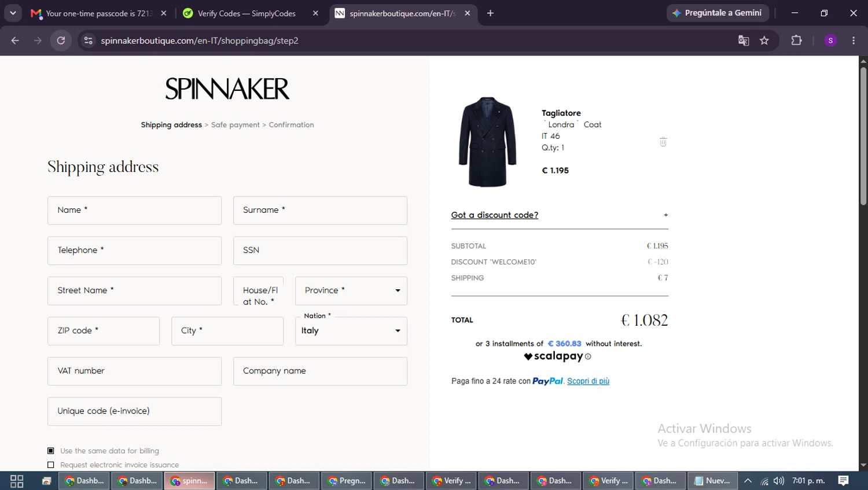Open the Tagliatore coat product thumbnail
Image resolution: width=868 pixels, height=490 pixels.
487,142
